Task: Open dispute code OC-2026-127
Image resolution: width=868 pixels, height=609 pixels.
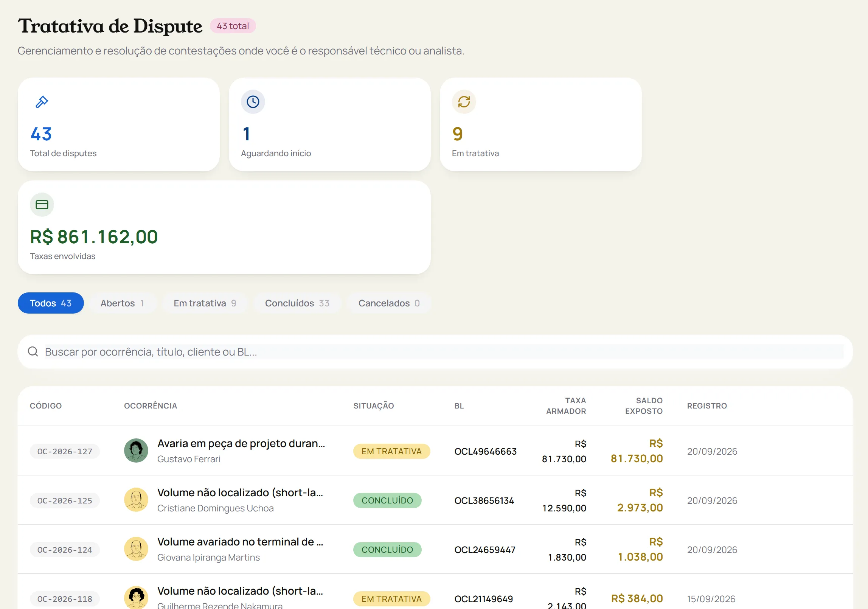Action: 65,451
